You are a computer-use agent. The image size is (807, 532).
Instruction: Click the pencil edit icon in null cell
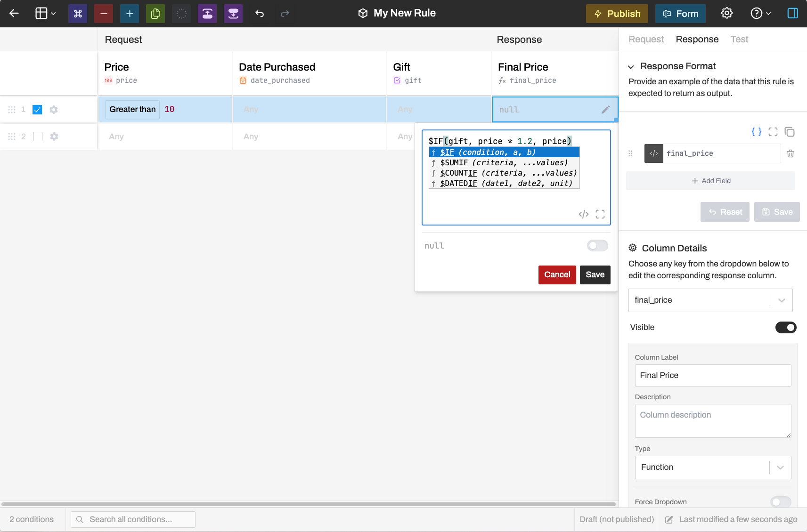[605, 110]
